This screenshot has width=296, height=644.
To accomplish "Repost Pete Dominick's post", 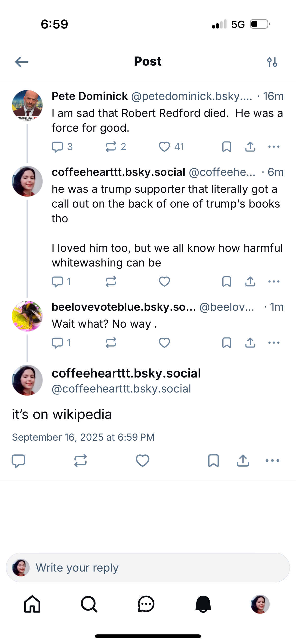I will (111, 147).
